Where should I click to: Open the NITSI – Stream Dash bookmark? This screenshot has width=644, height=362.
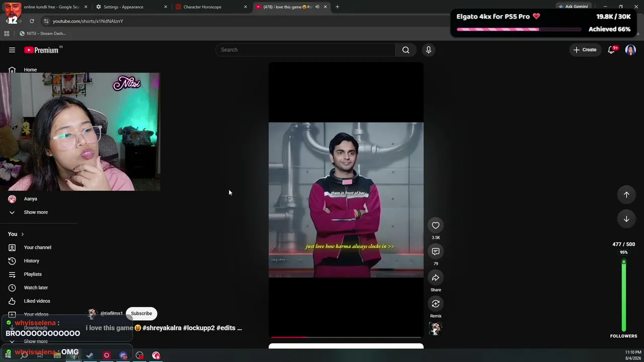pyautogui.click(x=42, y=34)
